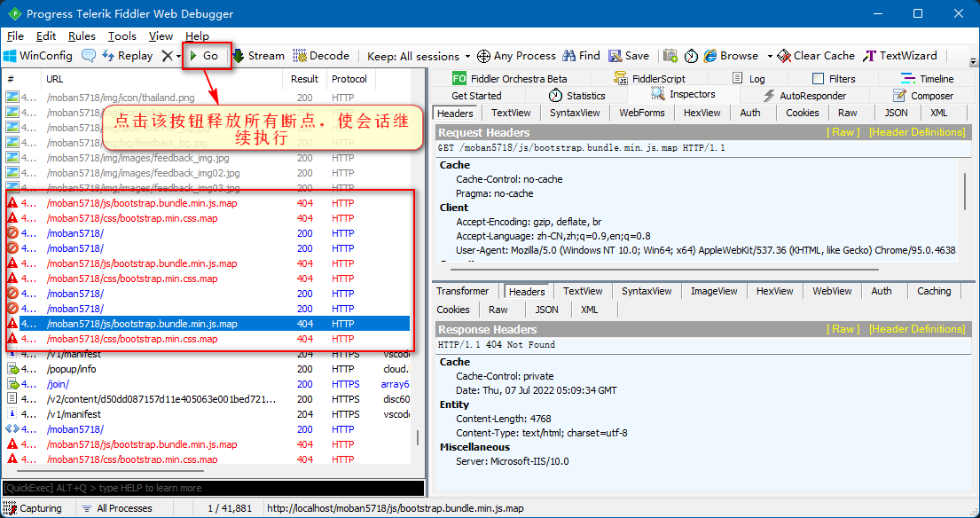
Task: Click the Stream mode icon
Action: tap(238, 56)
